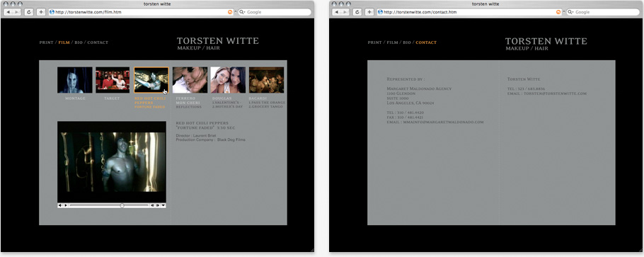The image size is (644, 257).
Task: Open Douglas 1.Valentine's video link
Action: tap(226, 103)
